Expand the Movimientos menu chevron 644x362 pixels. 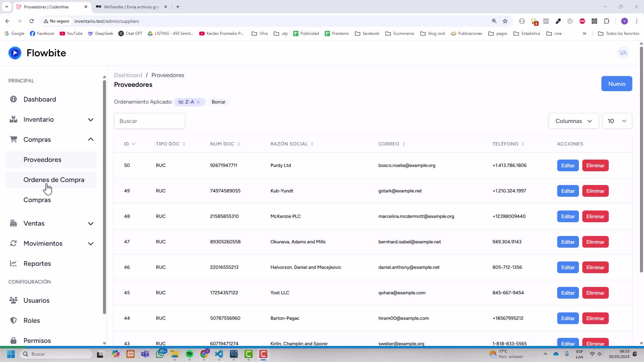91,244
